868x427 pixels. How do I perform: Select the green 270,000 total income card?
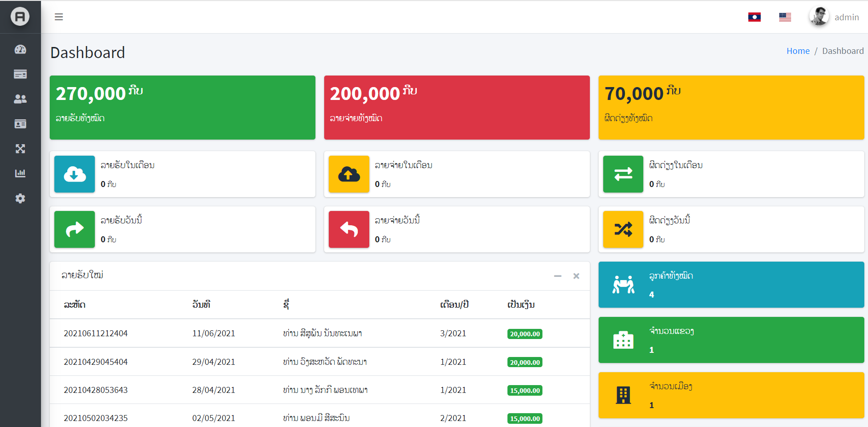(182, 107)
